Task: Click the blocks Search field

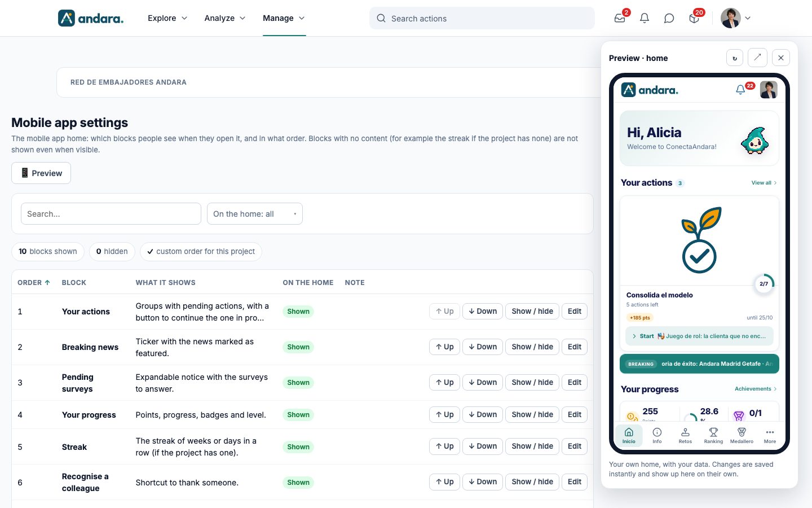Action: (111, 214)
